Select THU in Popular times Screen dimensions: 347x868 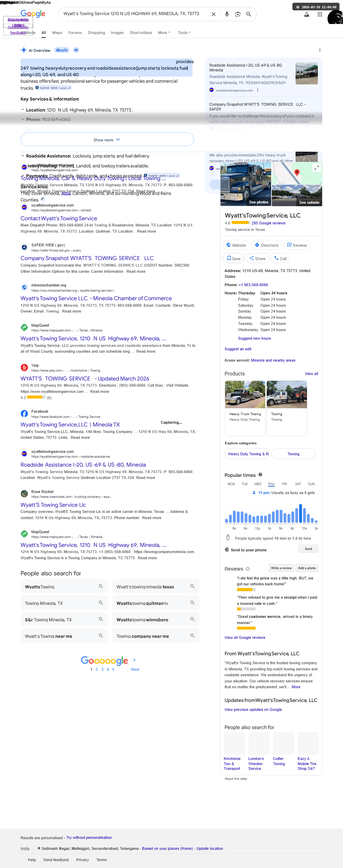coord(271,484)
